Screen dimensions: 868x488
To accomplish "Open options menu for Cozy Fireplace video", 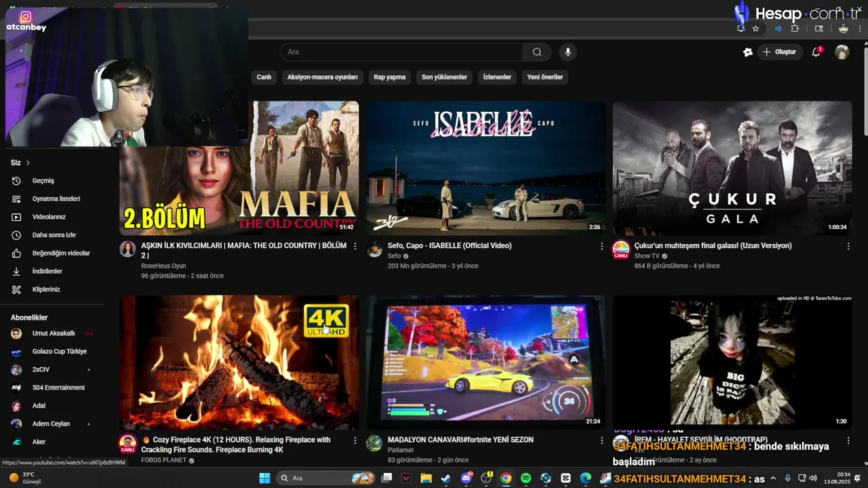I will click(x=355, y=441).
